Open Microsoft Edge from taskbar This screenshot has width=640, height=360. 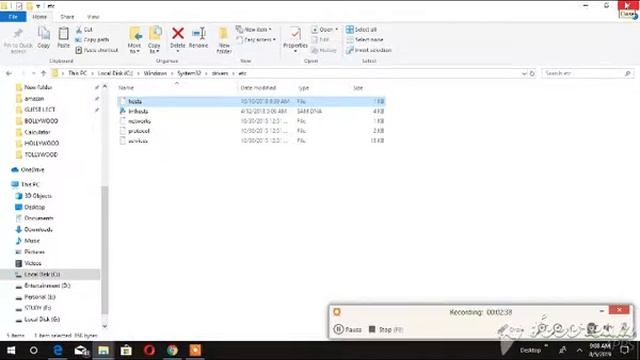58,350
